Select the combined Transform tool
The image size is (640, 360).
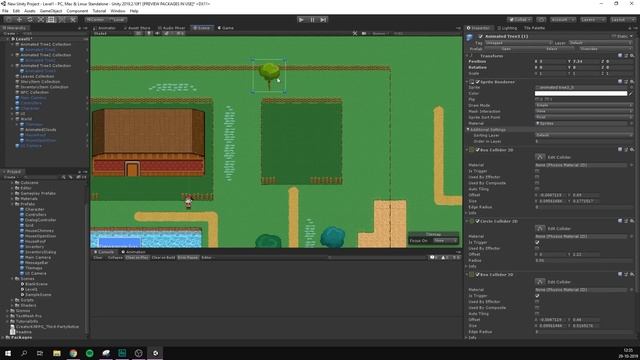click(x=62, y=20)
